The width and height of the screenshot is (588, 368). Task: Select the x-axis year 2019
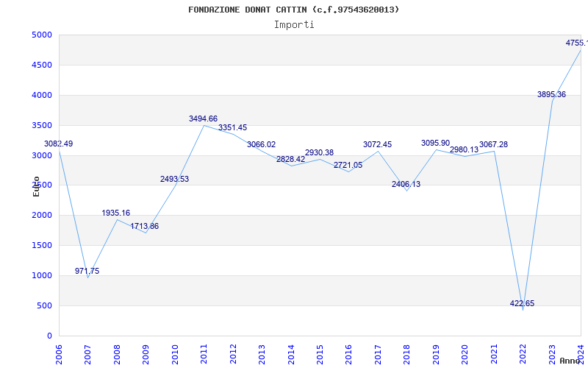436,355
